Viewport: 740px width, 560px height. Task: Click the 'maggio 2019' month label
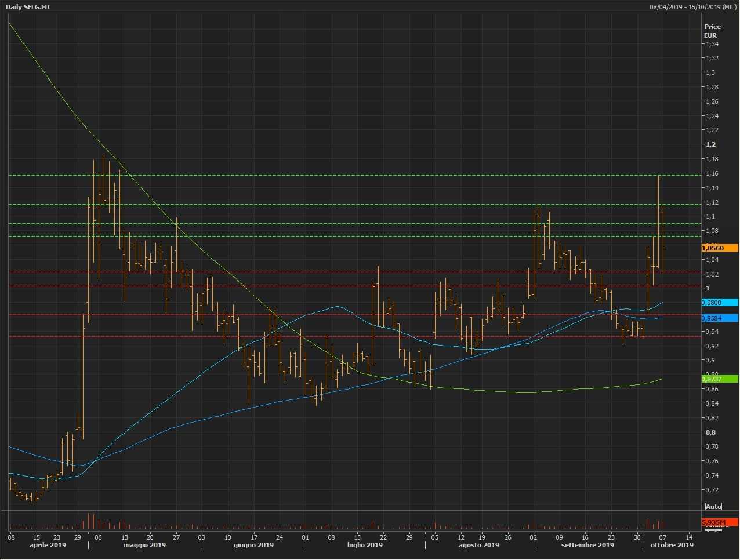144,545
